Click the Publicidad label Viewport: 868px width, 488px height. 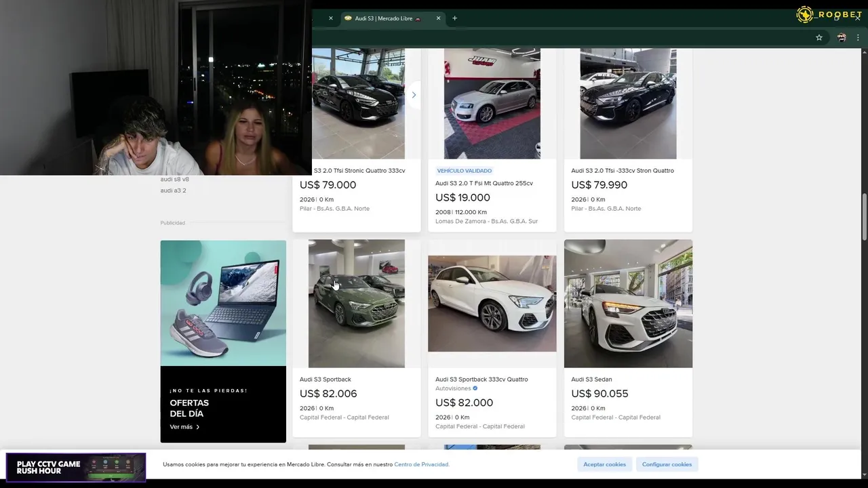pos(172,223)
